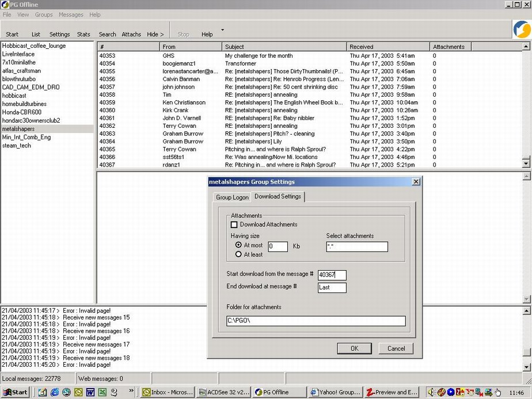Select the At most size option
Viewport: 532px width, 399px height.
238,245
